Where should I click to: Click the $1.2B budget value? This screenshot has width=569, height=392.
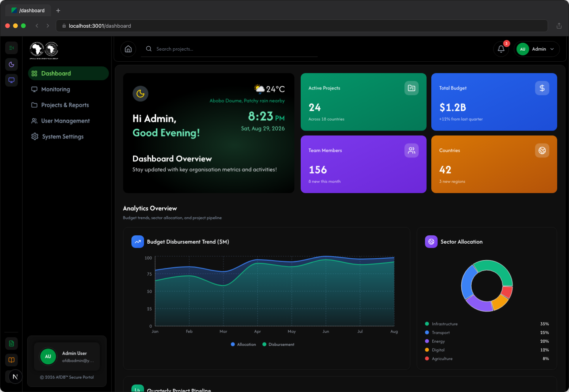point(453,108)
